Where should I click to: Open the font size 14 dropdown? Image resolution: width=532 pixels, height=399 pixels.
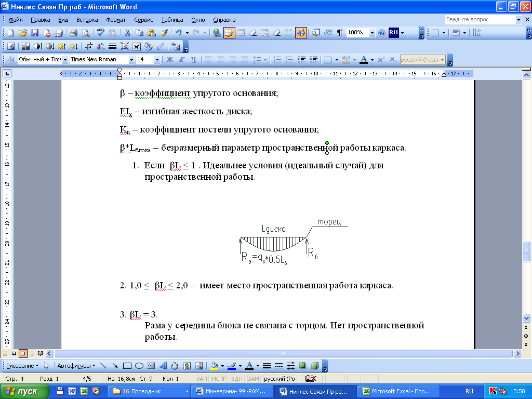coord(157,60)
